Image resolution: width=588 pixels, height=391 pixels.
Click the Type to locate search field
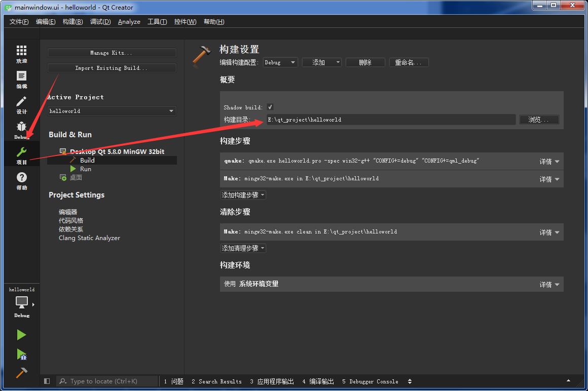click(107, 381)
